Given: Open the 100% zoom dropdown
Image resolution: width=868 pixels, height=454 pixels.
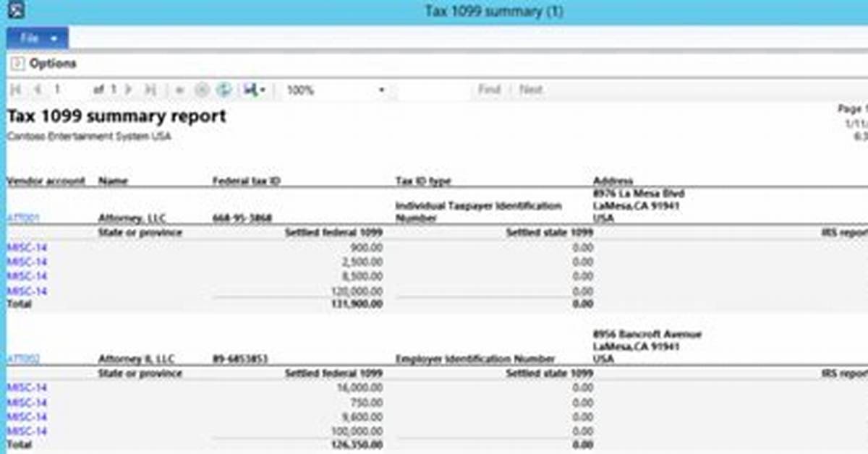Looking at the screenshot, I should click(x=336, y=90).
